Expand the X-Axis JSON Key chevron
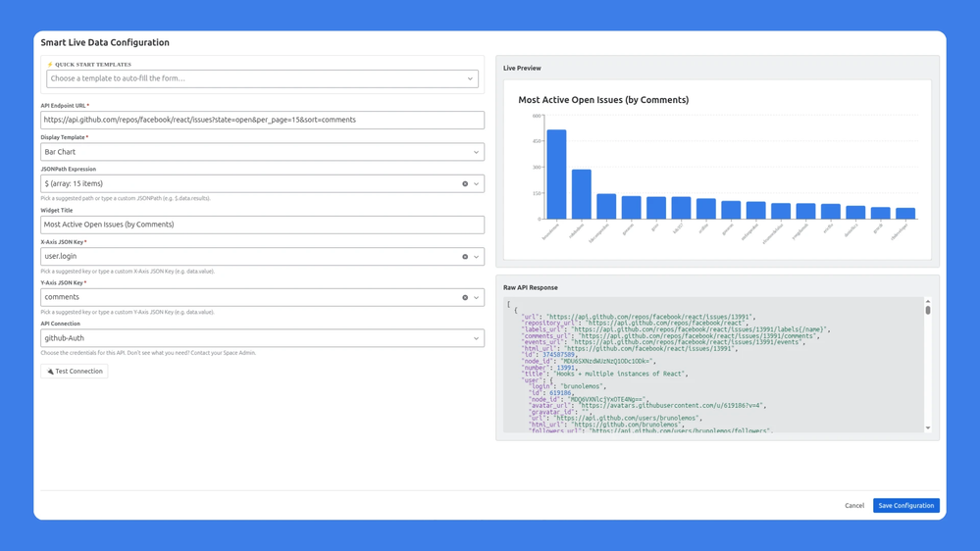 pos(476,257)
